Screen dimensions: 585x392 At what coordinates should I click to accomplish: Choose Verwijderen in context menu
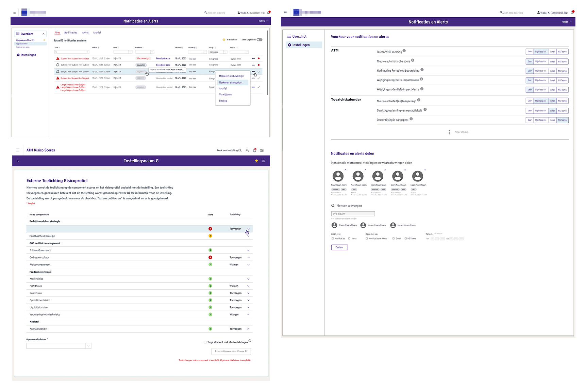pyautogui.click(x=225, y=94)
